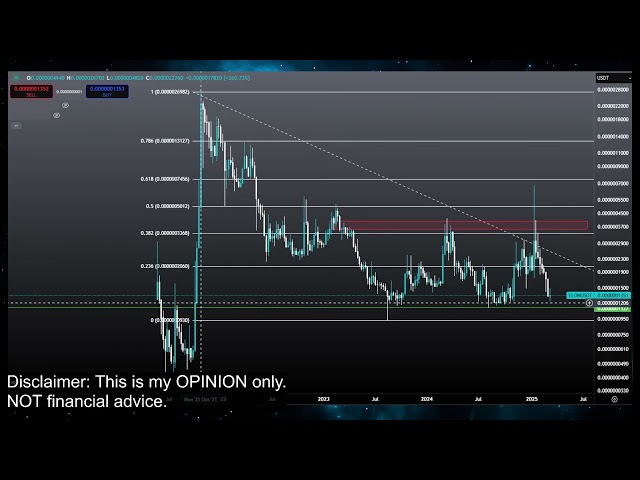Click the Fibonacci 0.382 level label
Screen dimensions: 640x480
pyautogui.click(x=165, y=233)
